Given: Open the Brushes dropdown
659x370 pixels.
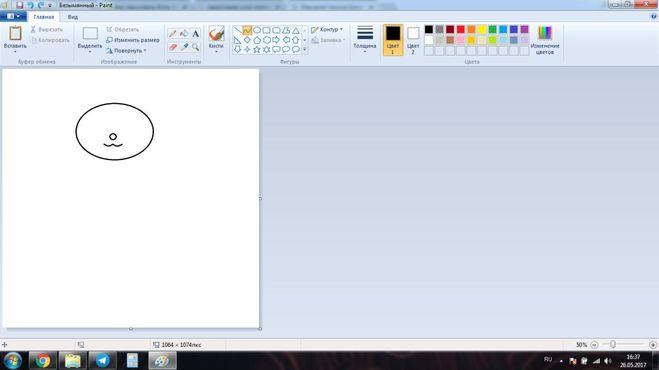Looking at the screenshot, I should [216, 40].
